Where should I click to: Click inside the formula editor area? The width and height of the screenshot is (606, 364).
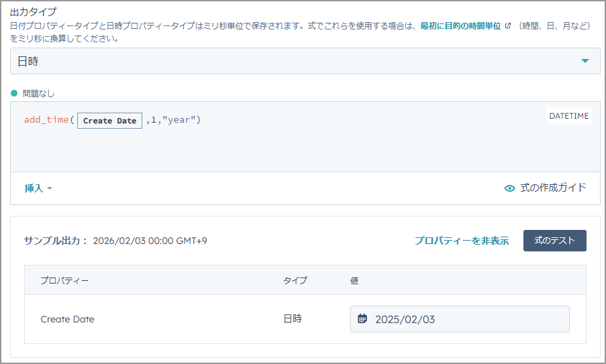(305, 137)
